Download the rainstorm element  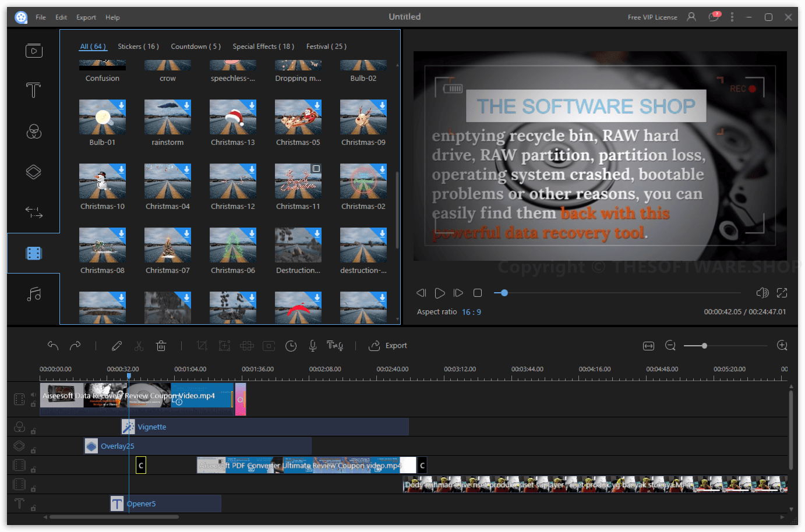tap(186, 105)
